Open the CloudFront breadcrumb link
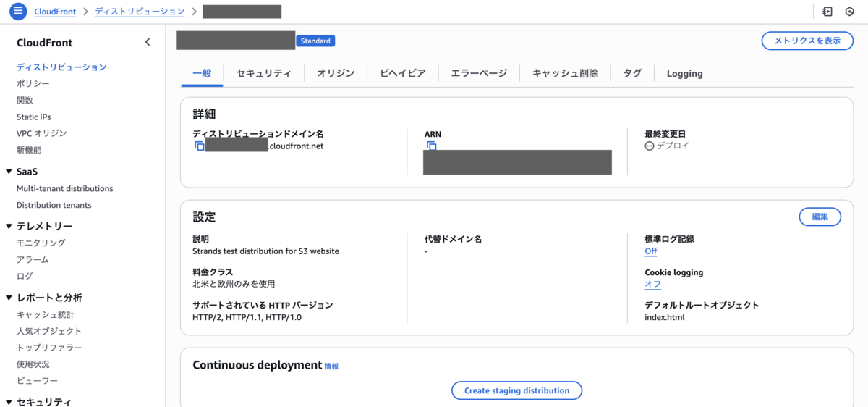Image resolution: width=868 pixels, height=407 pixels. coord(55,12)
